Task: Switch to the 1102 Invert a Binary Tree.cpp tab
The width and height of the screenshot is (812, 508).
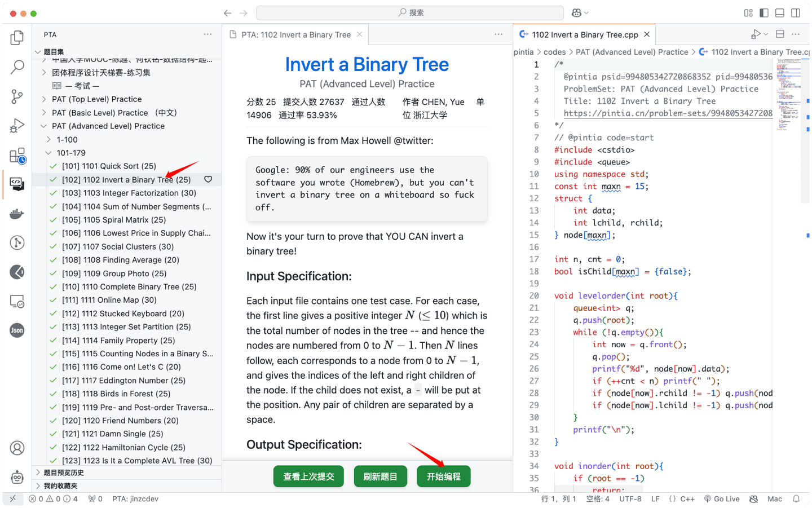Action: point(584,34)
